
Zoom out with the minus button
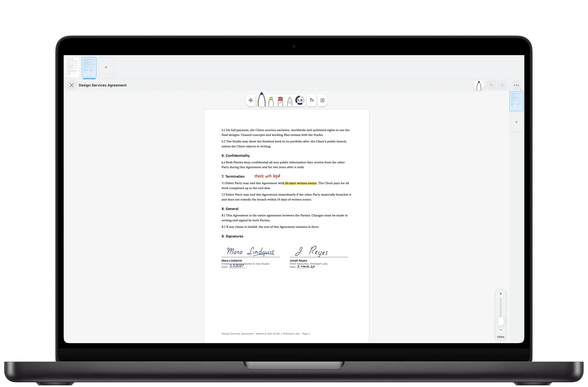501,330
